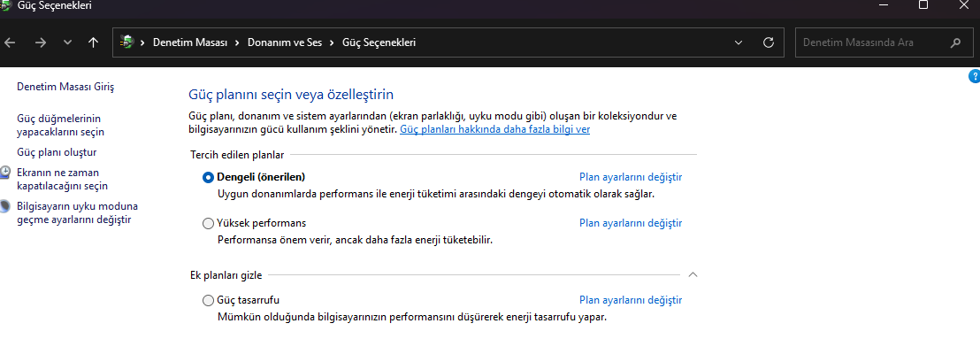Click the Tercih edilen planlar heading
The image size is (980, 362).
coord(237,154)
